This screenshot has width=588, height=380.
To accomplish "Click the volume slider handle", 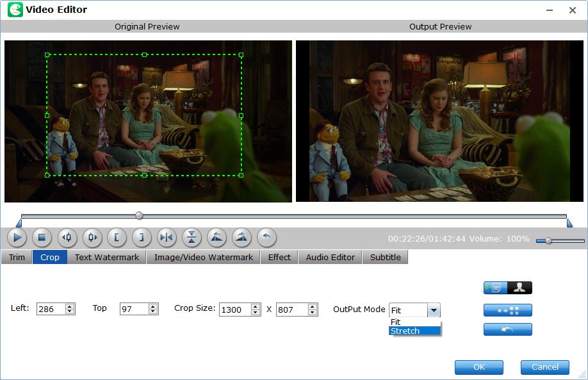I will [x=548, y=240].
